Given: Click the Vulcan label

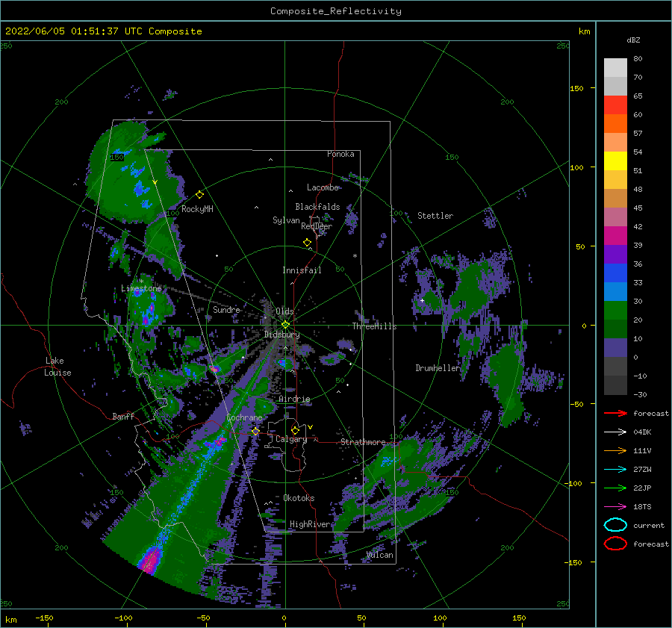Looking at the screenshot, I should tap(379, 555).
